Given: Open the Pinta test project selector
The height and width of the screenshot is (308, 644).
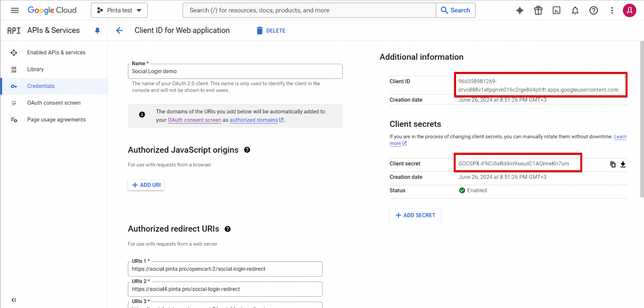Looking at the screenshot, I should click(119, 10).
